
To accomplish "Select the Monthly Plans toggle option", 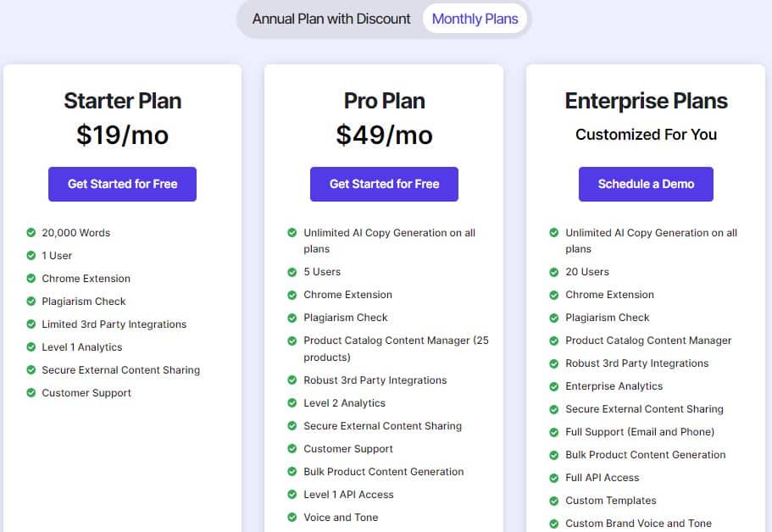I will [x=475, y=19].
